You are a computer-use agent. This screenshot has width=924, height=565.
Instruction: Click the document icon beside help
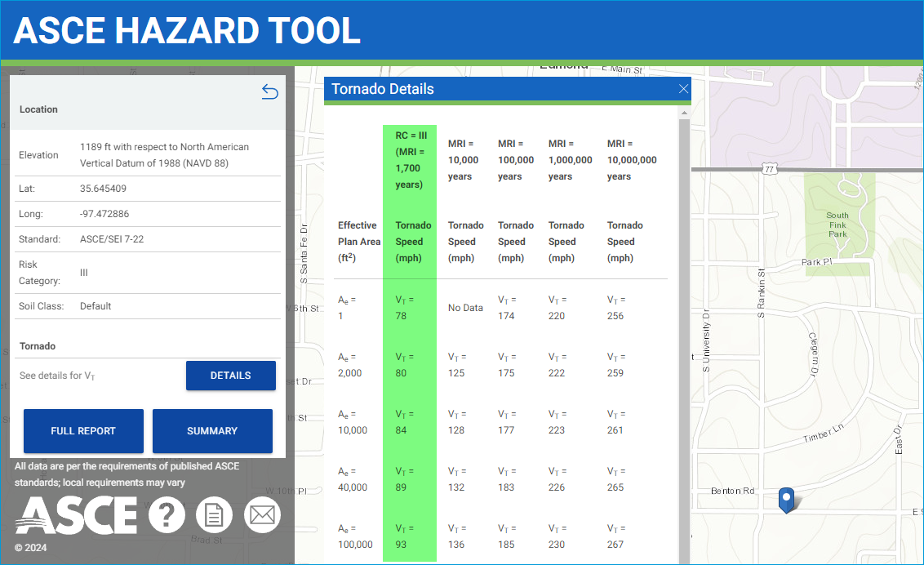214,515
